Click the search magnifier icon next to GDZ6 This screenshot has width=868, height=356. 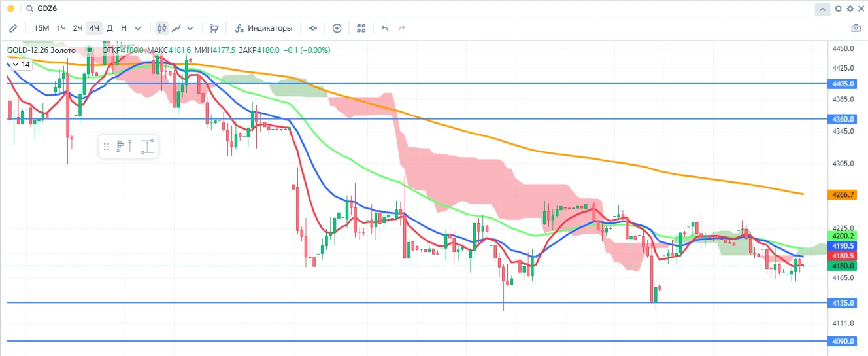pyautogui.click(x=29, y=9)
